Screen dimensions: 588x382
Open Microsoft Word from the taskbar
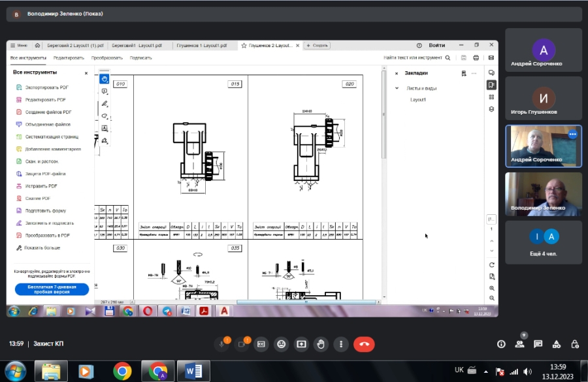click(193, 371)
